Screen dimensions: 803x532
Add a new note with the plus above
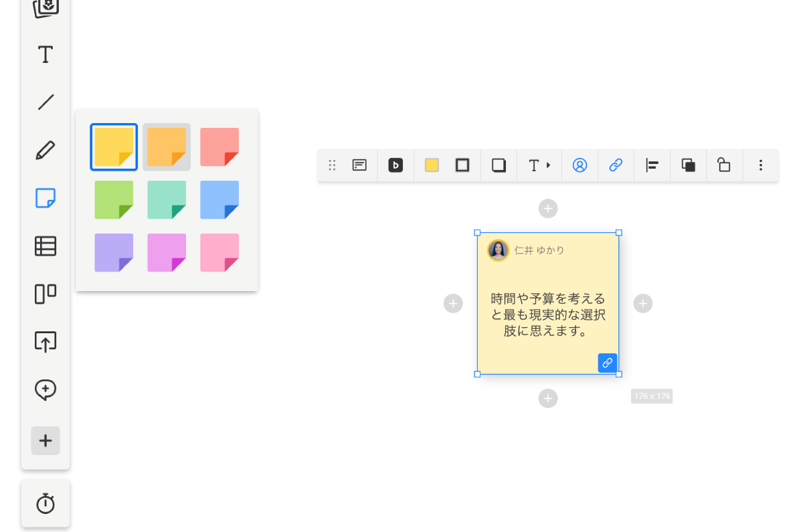click(x=548, y=208)
